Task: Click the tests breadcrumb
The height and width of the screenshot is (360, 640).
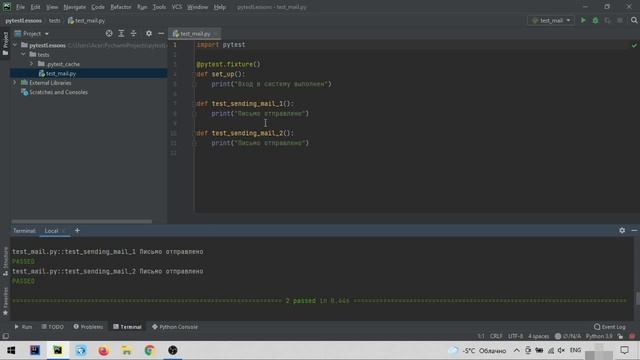Action: coord(54,20)
